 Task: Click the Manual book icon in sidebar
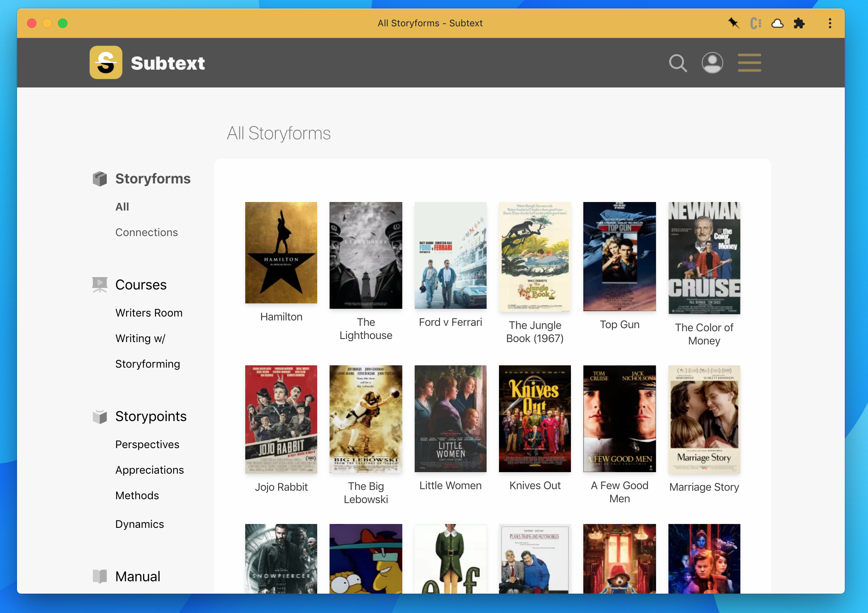(100, 576)
